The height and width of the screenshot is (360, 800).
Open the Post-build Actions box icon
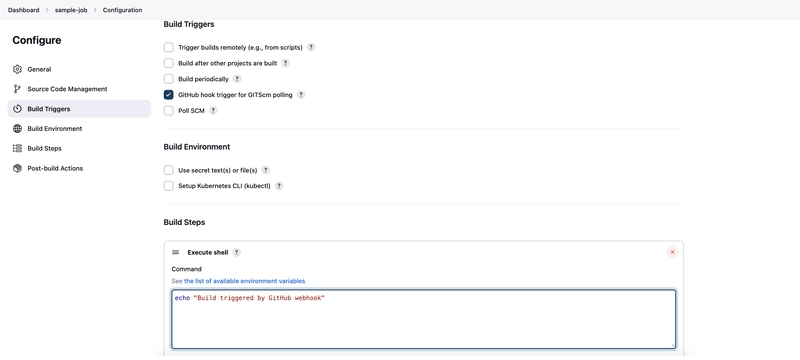point(17,168)
